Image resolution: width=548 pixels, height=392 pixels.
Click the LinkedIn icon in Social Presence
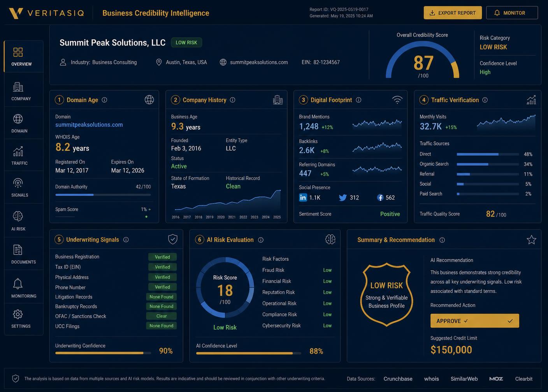tap(303, 198)
